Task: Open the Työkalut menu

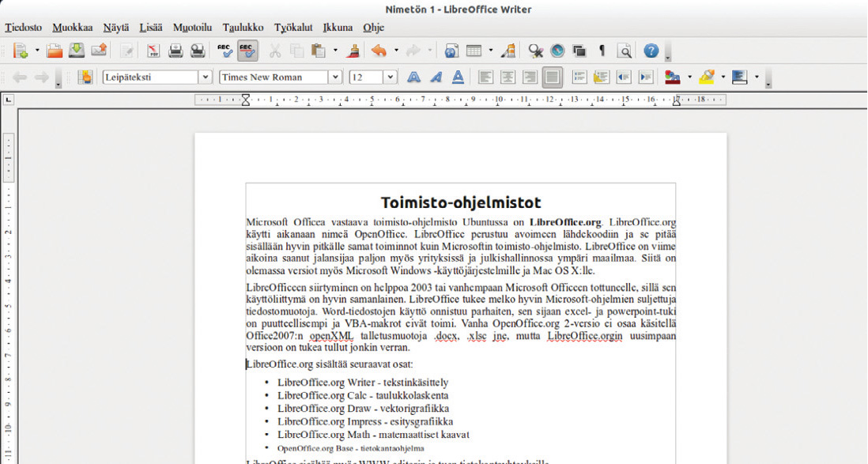Action: [293, 27]
